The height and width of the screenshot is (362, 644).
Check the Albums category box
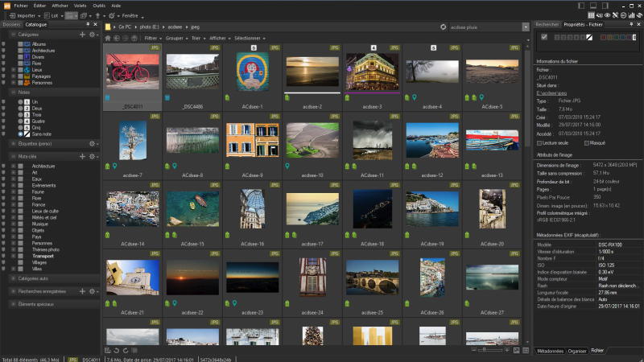click(20, 44)
